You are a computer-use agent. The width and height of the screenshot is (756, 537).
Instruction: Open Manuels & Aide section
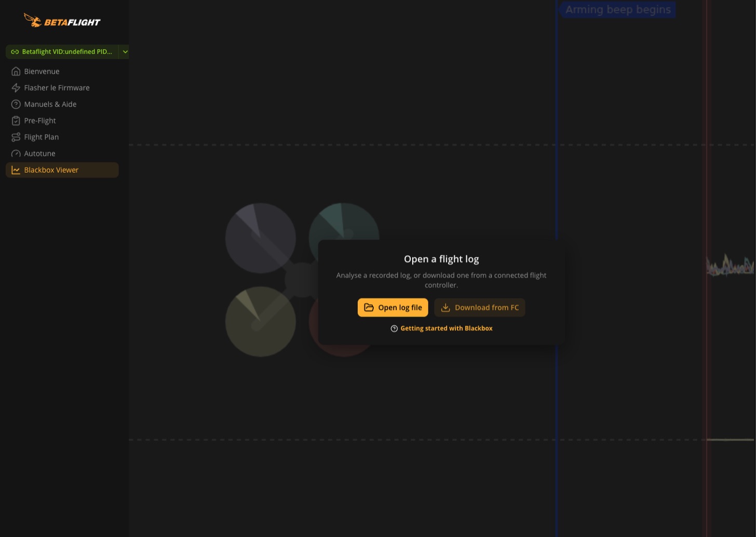62,104
